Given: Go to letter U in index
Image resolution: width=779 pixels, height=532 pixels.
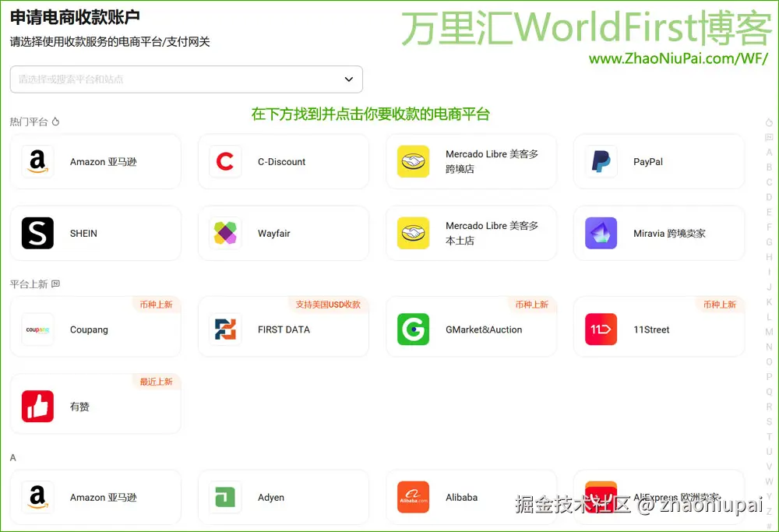Looking at the screenshot, I should pyautogui.click(x=769, y=452).
